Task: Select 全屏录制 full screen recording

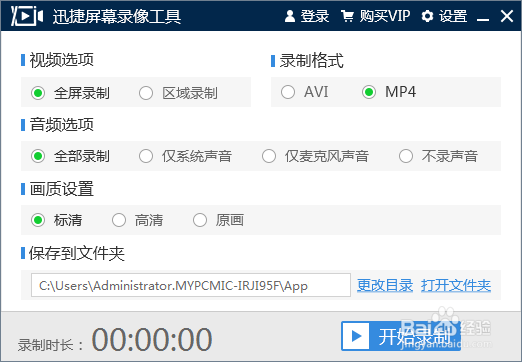Action: click(70, 93)
